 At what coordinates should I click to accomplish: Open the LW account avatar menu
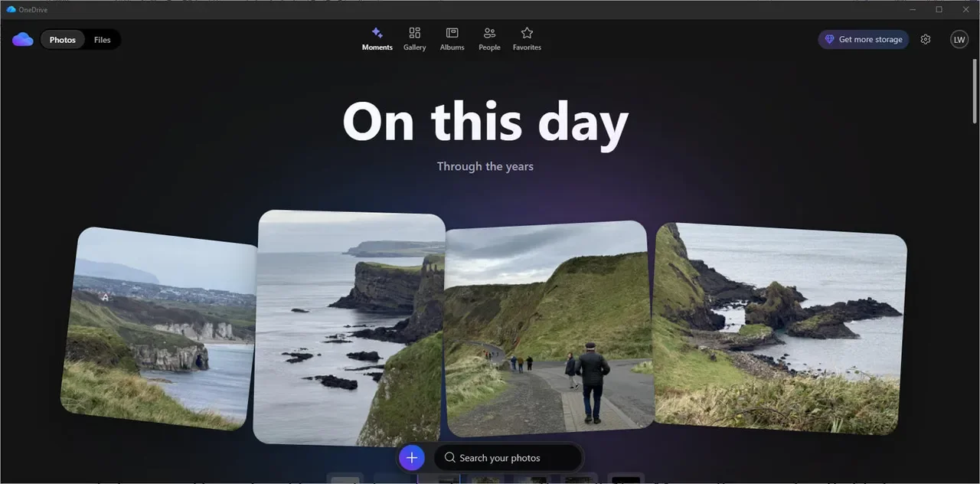pyautogui.click(x=959, y=39)
